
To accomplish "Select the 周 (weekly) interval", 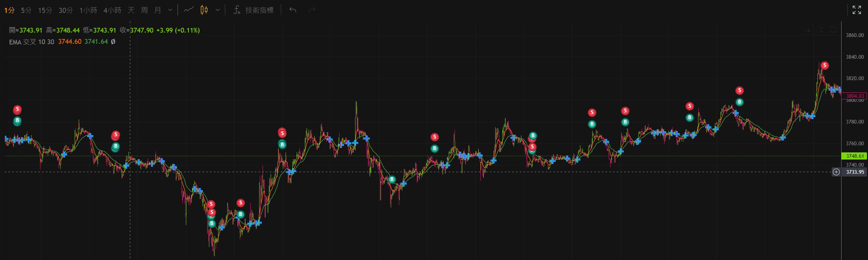I will click(x=144, y=10).
